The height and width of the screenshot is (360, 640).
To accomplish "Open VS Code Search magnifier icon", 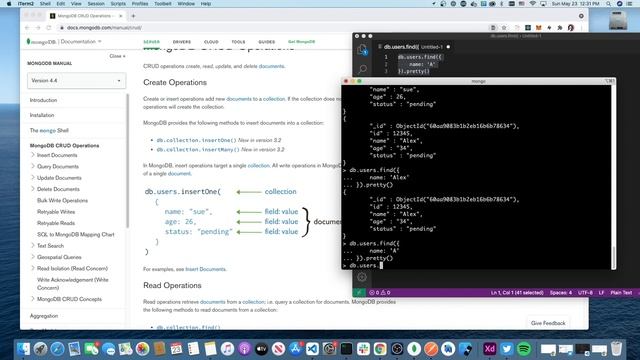I will point(362,69).
